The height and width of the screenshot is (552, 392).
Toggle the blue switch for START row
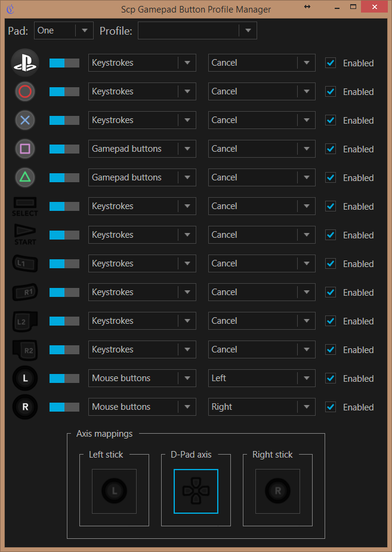coord(64,235)
